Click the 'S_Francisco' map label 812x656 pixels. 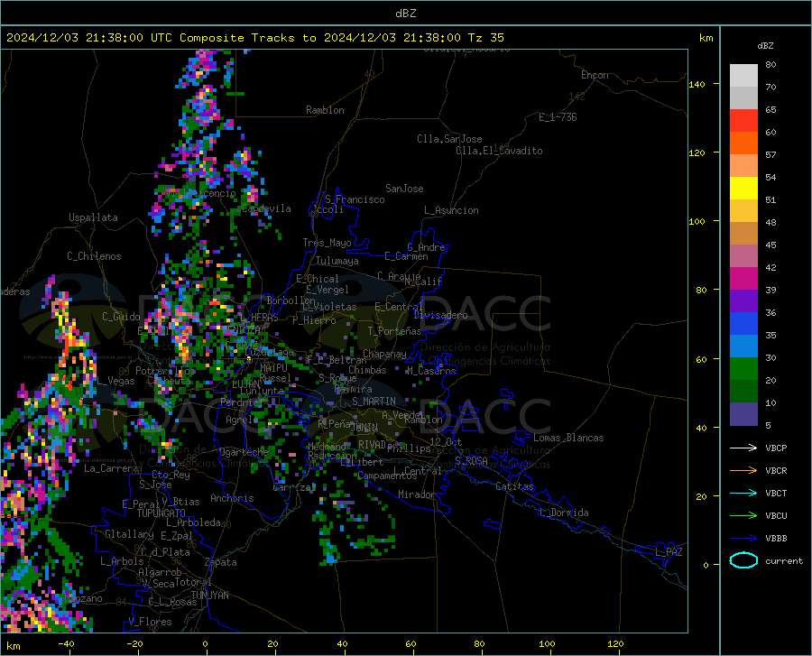point(355,199)
